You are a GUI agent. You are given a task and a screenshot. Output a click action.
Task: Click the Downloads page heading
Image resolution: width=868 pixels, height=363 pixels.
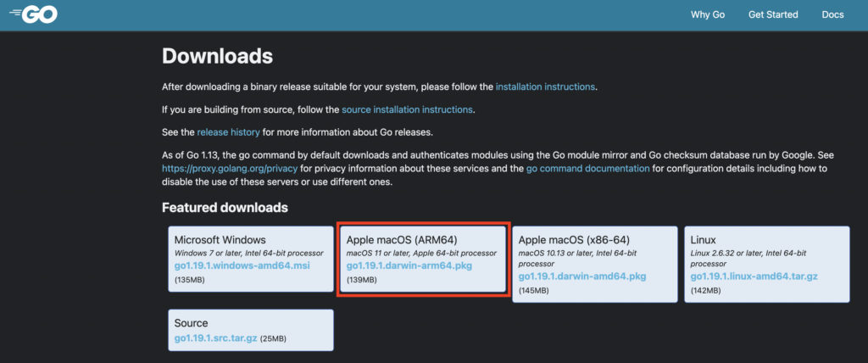pos(217,57)
